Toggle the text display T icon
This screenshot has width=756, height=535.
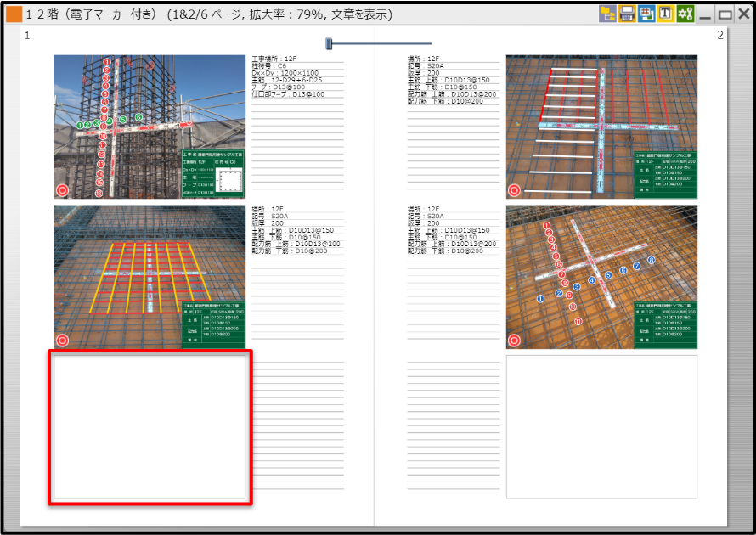pos(666,14)
